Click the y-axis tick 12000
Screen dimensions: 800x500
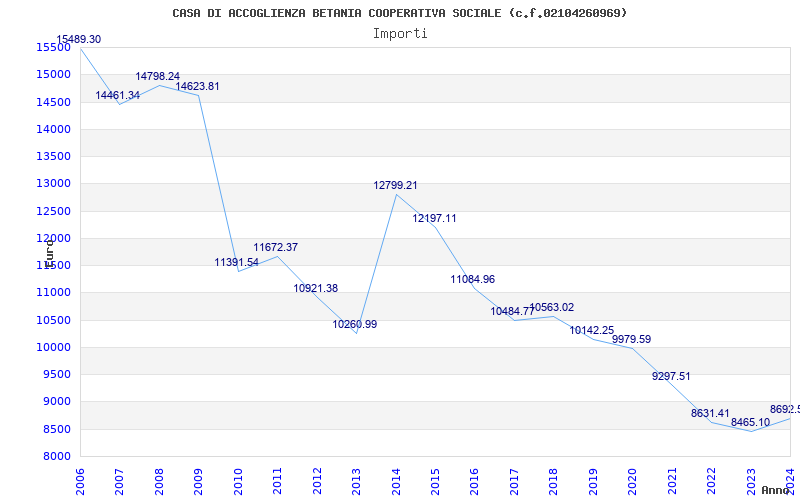click(53, 238)
